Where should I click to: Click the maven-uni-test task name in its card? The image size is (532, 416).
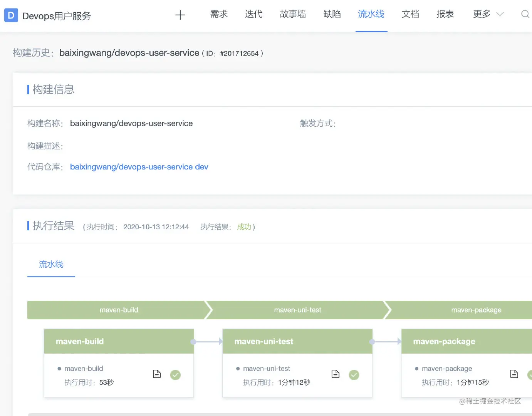pyautogui.click(x=267, y=369)
